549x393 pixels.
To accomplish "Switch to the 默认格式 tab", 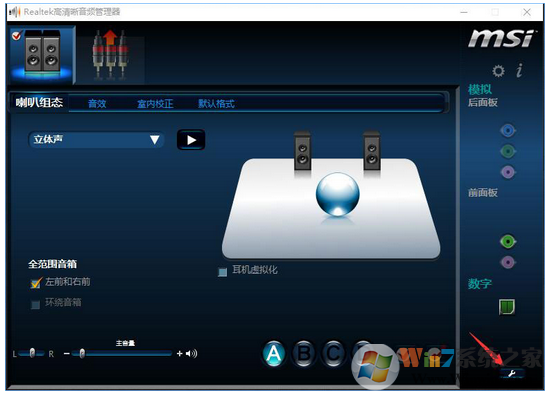I will click(216, 104).
